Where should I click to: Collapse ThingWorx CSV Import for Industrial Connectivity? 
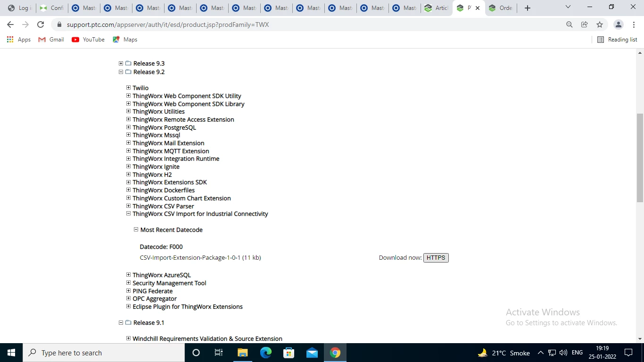pyautogui.click(x=128, y=214)
